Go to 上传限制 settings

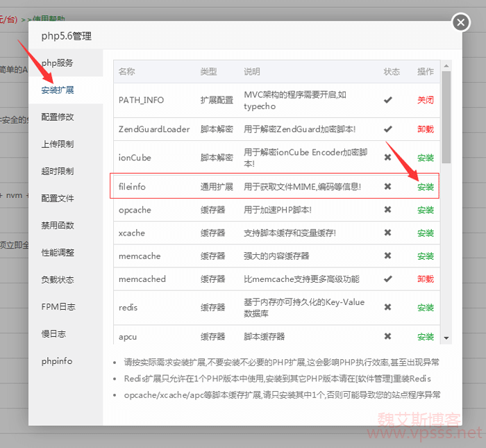pyautogui.click(x=57, y=144)
